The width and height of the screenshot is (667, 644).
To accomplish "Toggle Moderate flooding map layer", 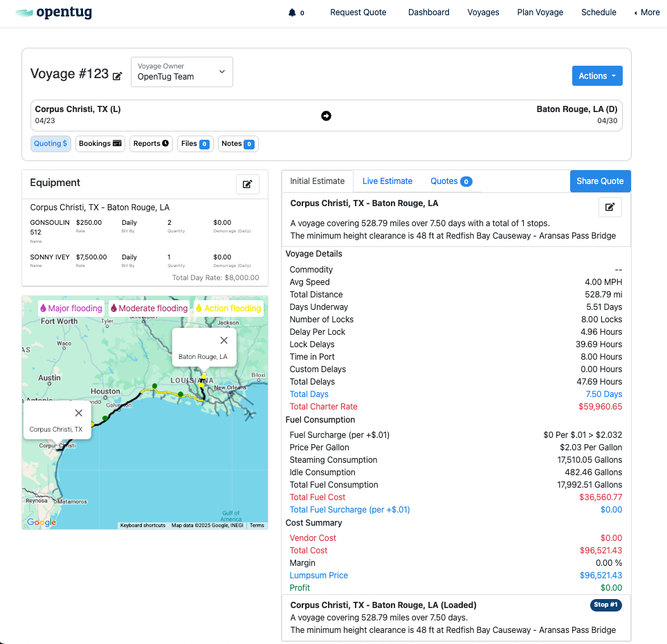I will (149, 309).
